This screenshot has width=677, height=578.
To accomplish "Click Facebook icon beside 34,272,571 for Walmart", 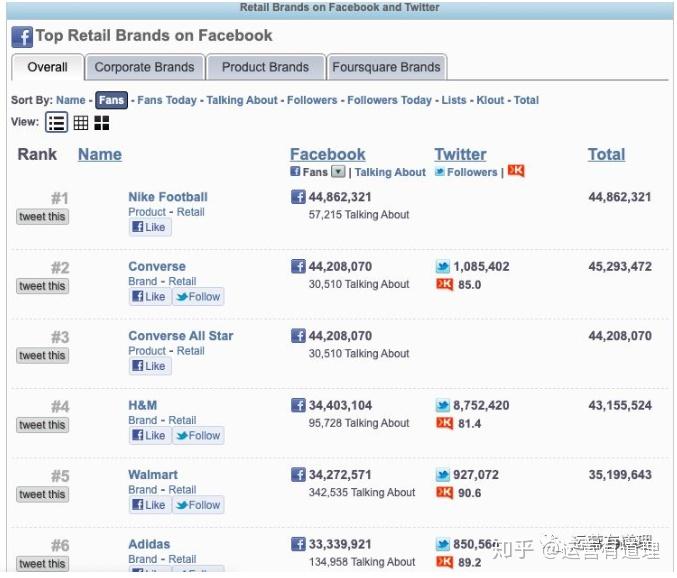I will [x=298, y=475].
